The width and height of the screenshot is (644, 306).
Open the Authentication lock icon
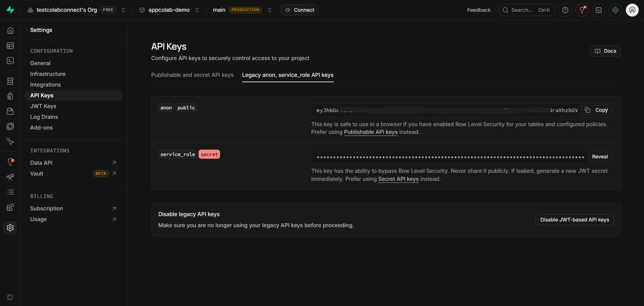[x=10, y=96]
